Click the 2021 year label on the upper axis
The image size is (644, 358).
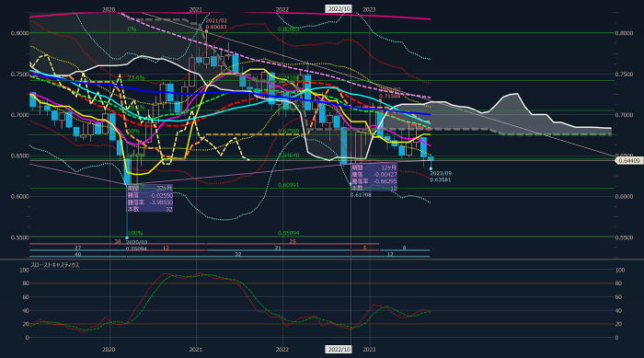click(x=195, y=9)
